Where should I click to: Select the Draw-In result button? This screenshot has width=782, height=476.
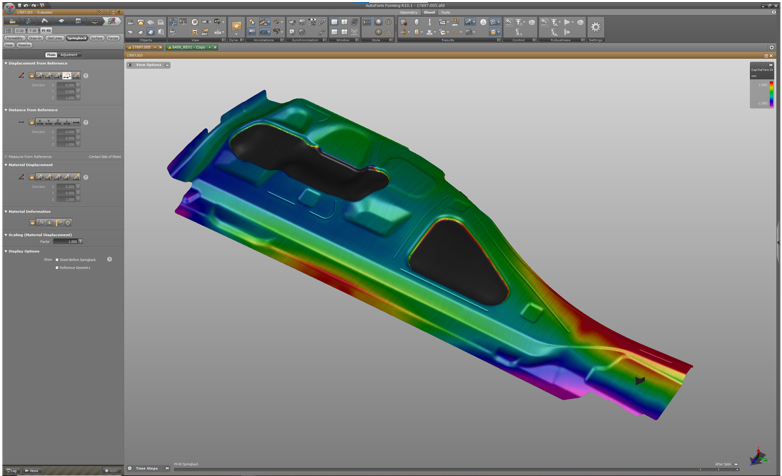click(x=35, y=38)
